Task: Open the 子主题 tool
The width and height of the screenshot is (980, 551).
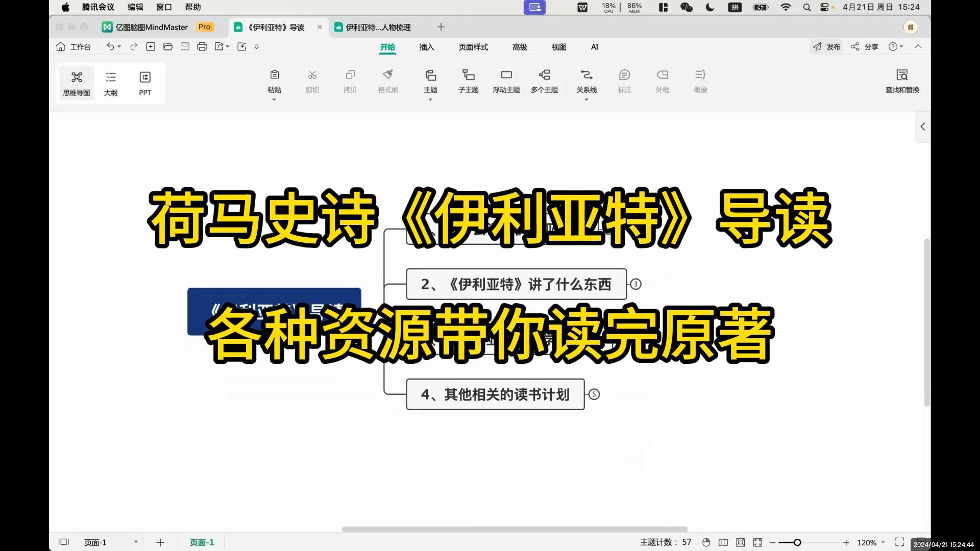Action: (468, 80)
